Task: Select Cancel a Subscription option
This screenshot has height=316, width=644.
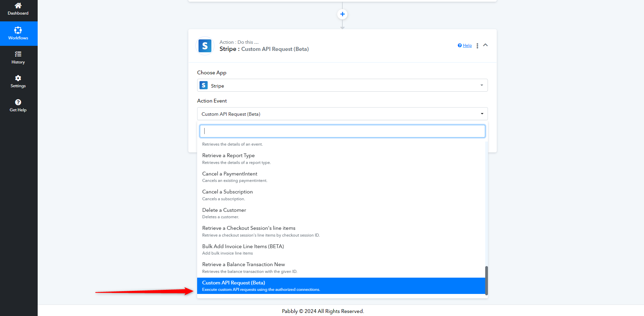Action: point(341,195)
